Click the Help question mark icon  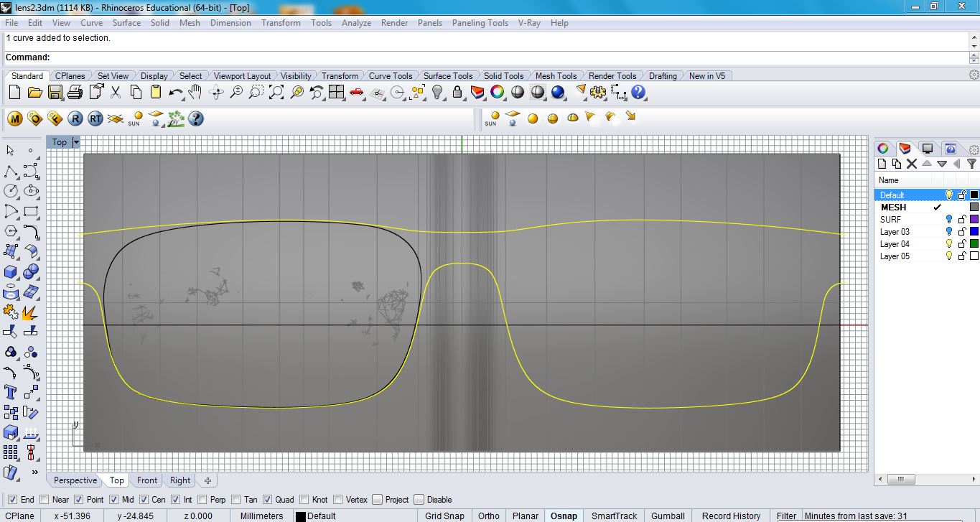pos(638,92)
